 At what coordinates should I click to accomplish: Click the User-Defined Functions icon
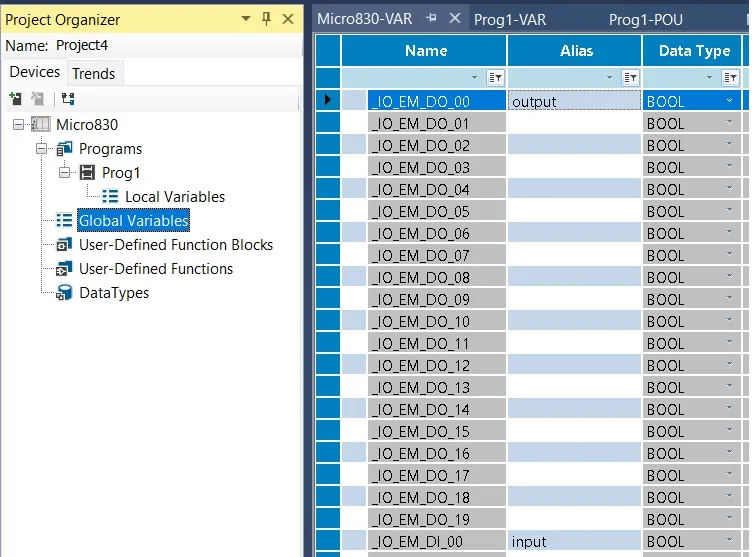[64, 269]
